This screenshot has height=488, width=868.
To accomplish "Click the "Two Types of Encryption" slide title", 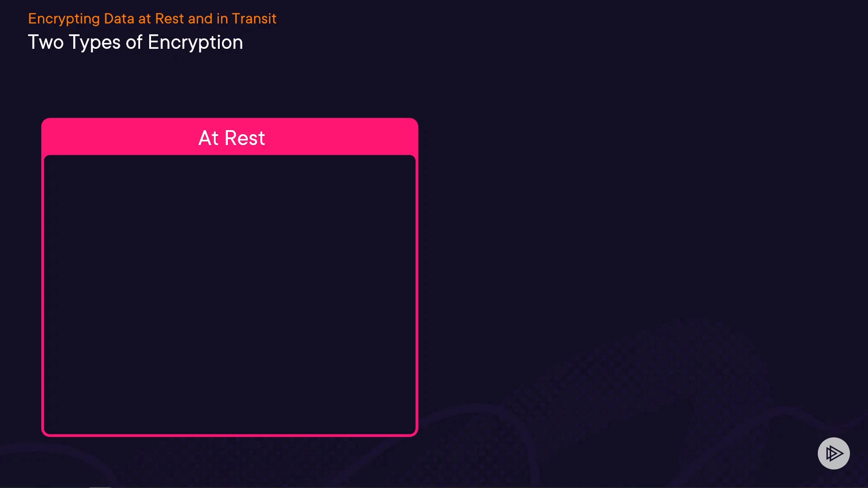I will [135, 42].
